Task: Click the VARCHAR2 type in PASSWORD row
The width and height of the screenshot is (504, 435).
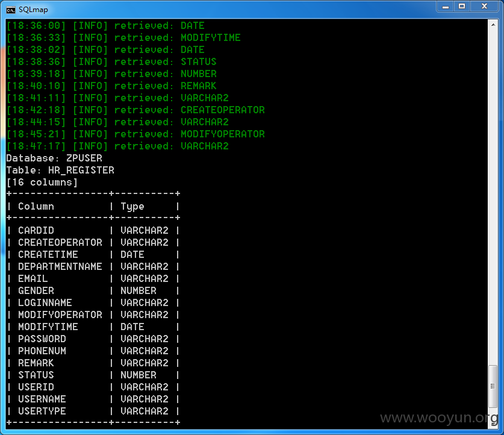Action: pos(145,339)
